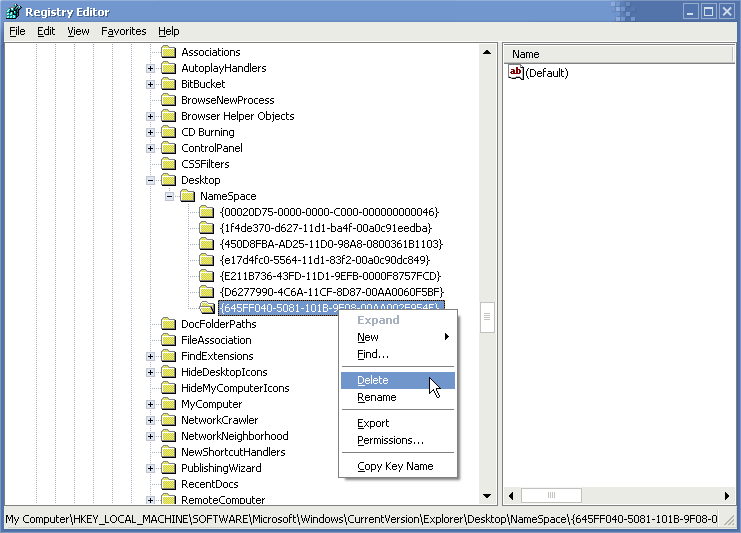Select the RecentDocs folder icon

[x=168, y=484]
